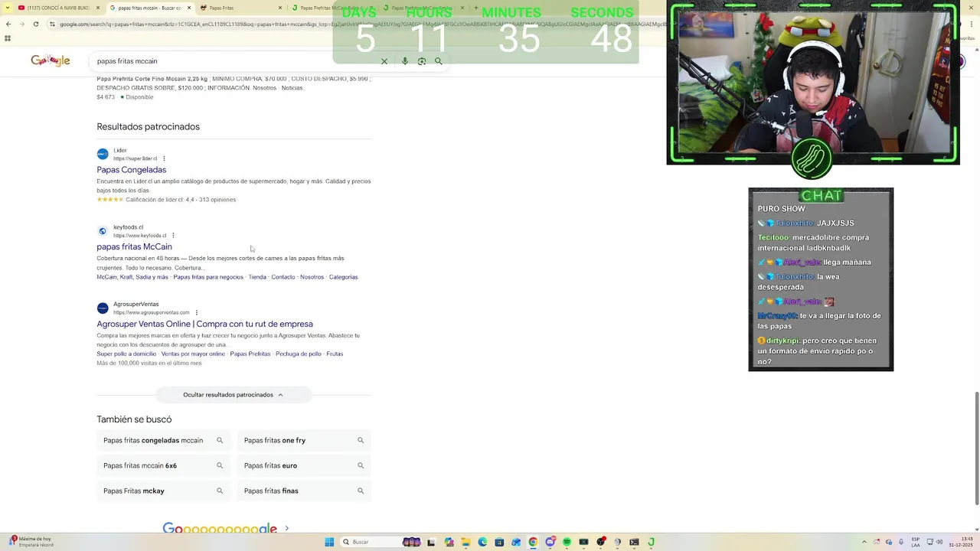Viewport: 980px width, 551px height.
Task: Open three-dot menu next to AgrosuperVentas
Action: pyautogui.click(x=197, y=312)
